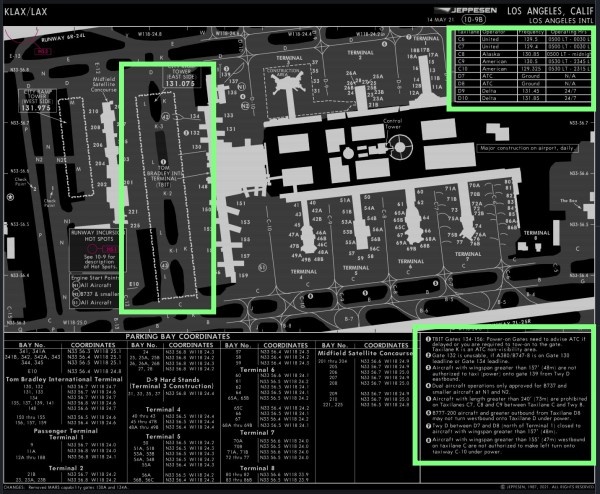This screenshot has height=494, width=600.
Task: Select the Central Tower circular symbol
Action: (x=401, y=147)
